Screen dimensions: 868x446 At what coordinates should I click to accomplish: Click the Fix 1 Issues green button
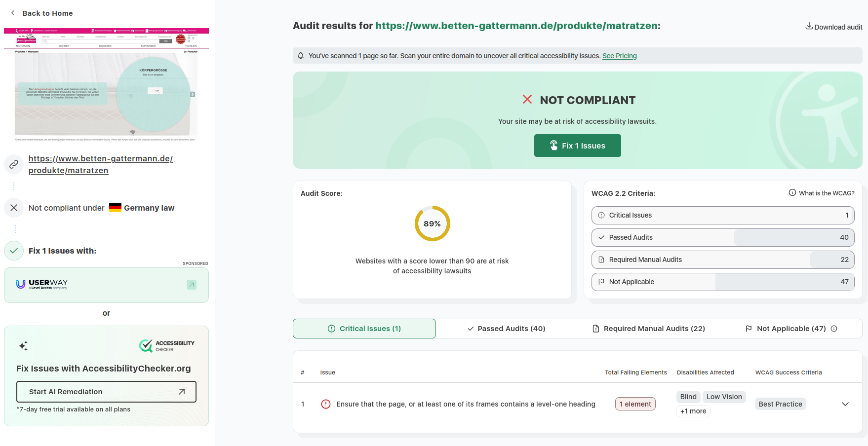pyautogui.click(x=578, y=146)
